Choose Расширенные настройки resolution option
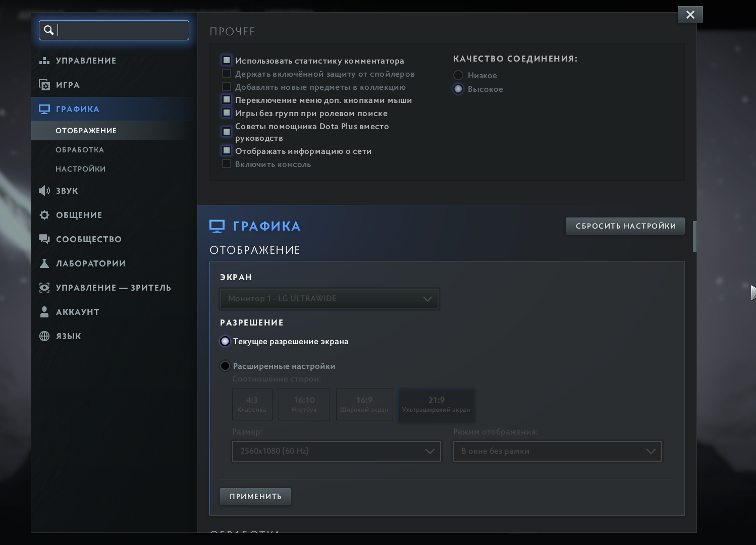 tap(225, 366)
